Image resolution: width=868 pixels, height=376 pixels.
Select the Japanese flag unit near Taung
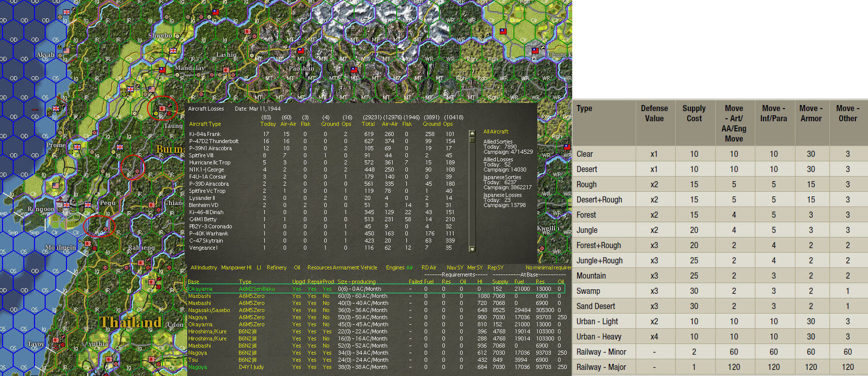(162, 109)
